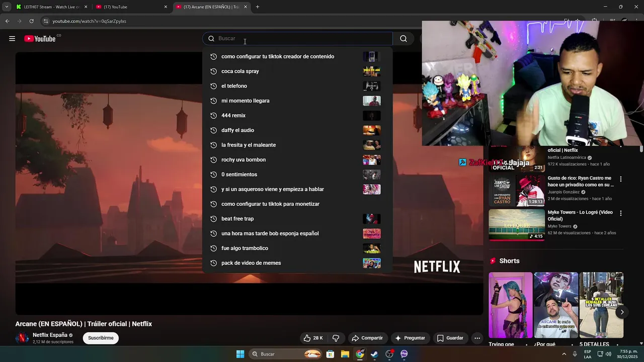Reload the page with refresh icon
The height and width of the screenshot is (362, 644).
pos(31,21)
